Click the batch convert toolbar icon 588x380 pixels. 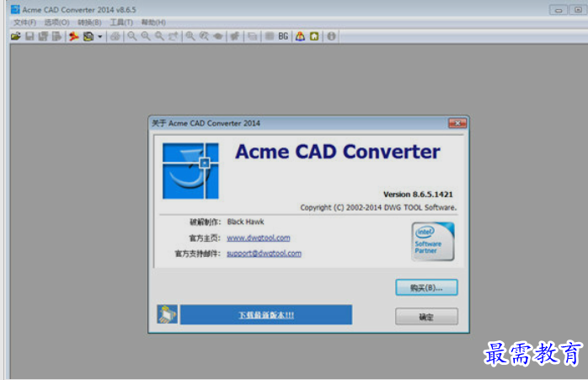coord(88,36)
